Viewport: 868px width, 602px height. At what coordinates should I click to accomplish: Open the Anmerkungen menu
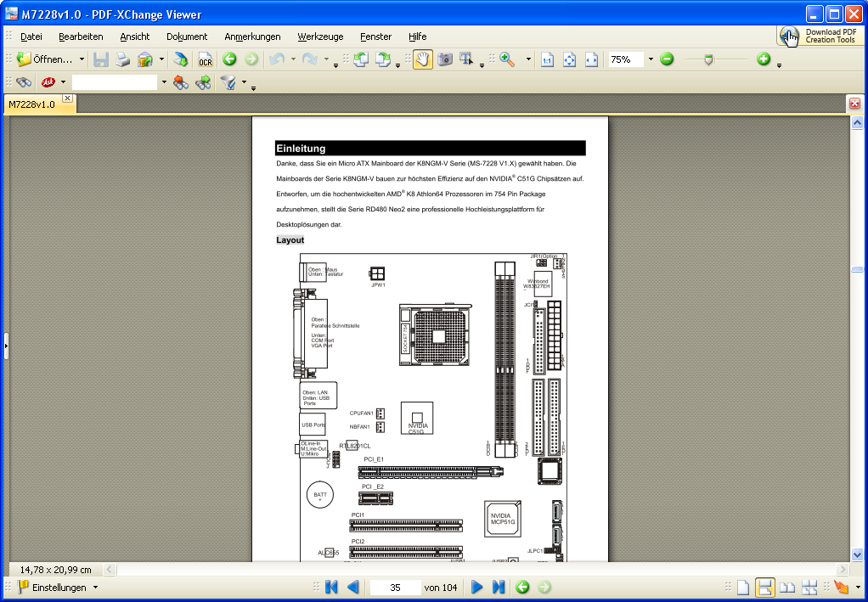(252, 37)
